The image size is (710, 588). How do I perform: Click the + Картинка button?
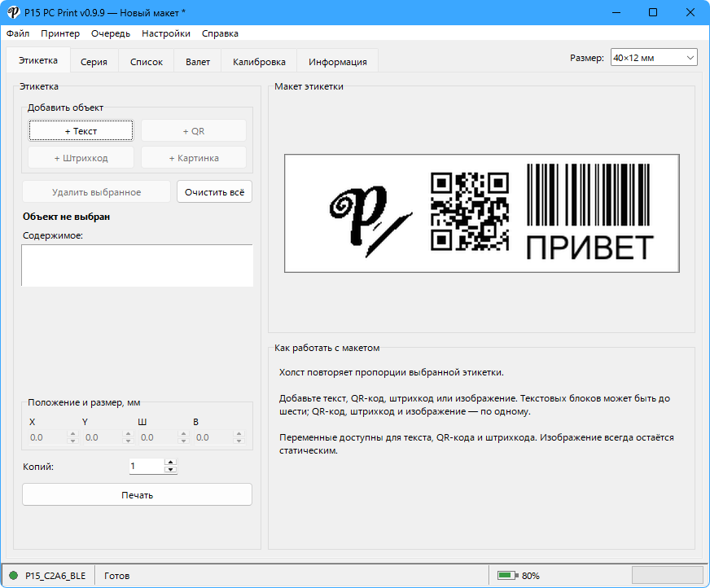pos(194,158)
